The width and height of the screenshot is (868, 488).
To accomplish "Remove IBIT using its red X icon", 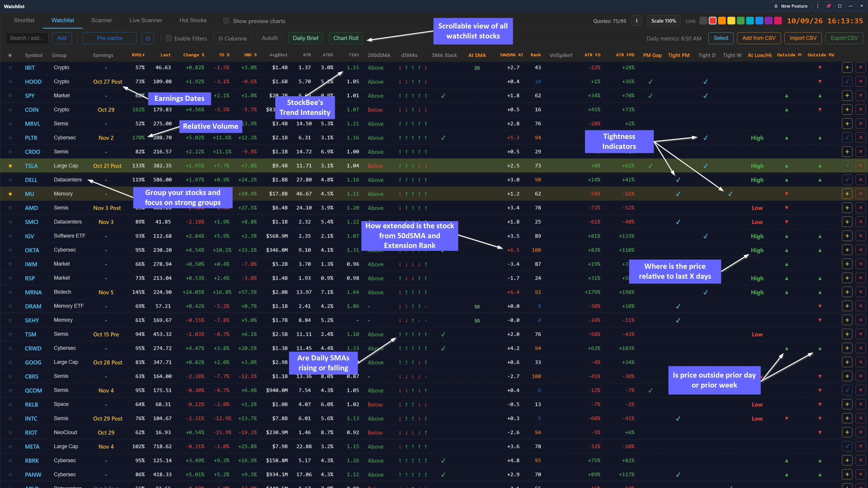I will (x=861, y=67).
